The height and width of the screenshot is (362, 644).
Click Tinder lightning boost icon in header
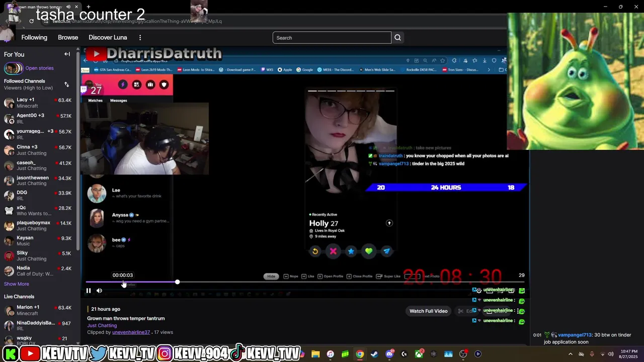coord(123,85)
